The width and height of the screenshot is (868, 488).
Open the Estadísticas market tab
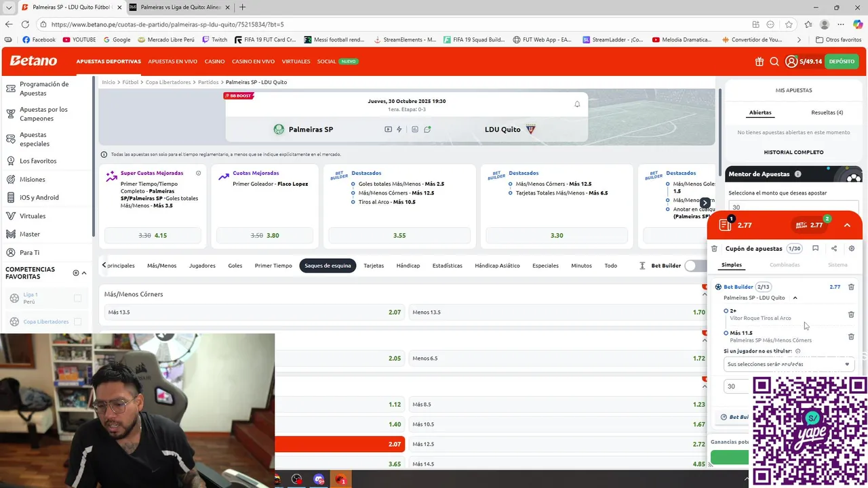pos(448,266)
